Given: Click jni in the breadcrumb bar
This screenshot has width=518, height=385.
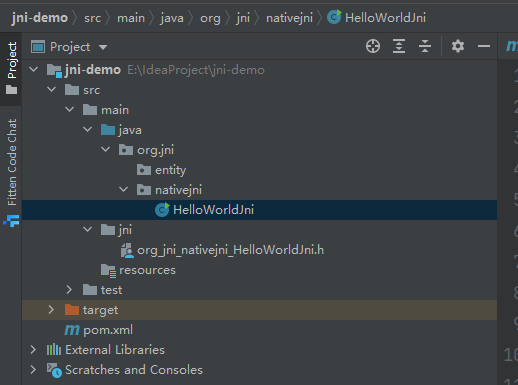Looking at the screenshot, I should [243, 18].
